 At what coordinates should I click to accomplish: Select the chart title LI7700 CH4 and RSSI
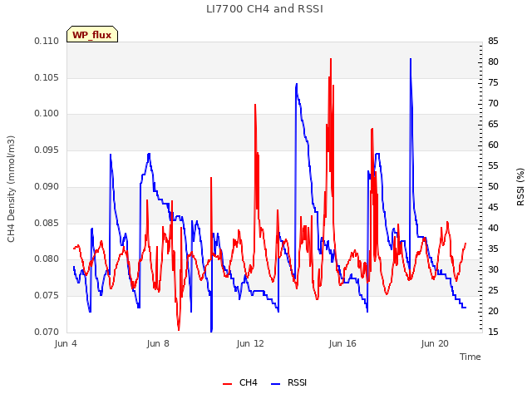click(x=264, y=8)
